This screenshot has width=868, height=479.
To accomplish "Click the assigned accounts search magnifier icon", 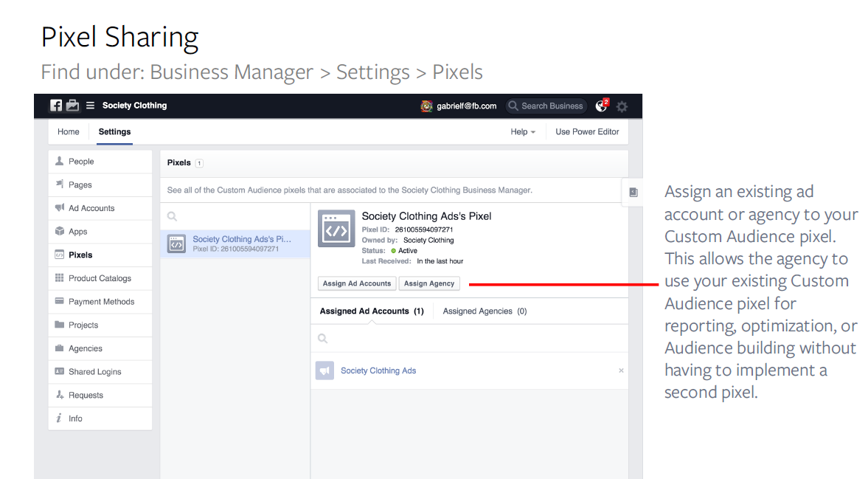I will (323, 338).
